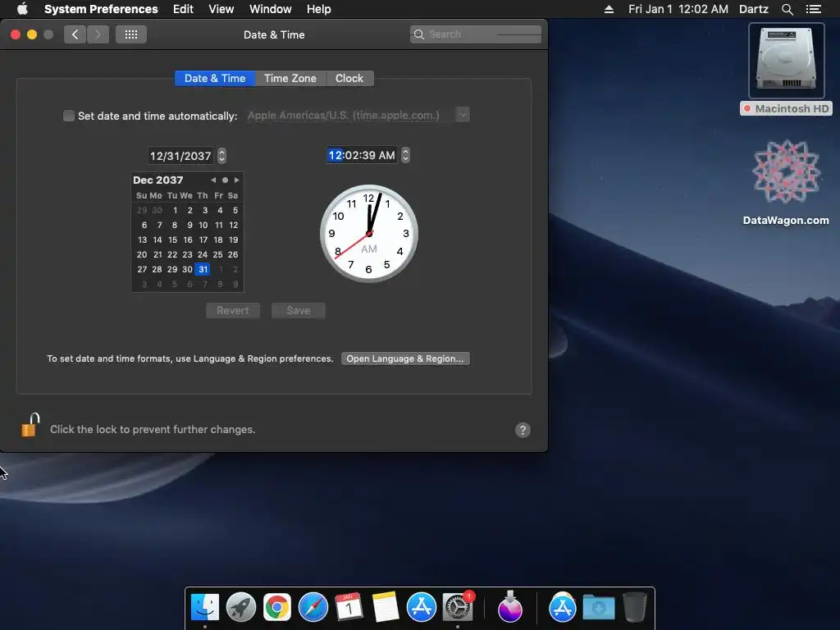Open Calendar app in the Dock
840x630 pixels.
pyautogui.click(x=349, y=607)
